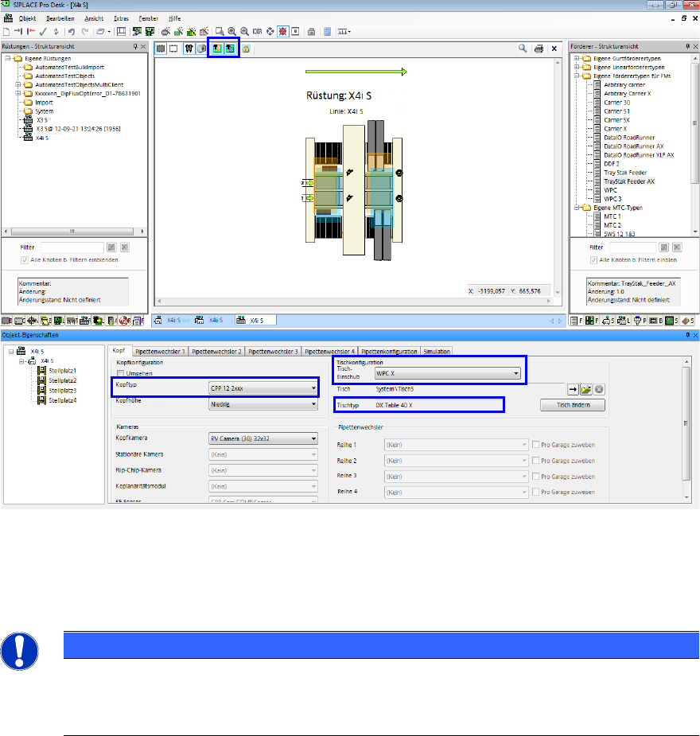The height and width of the screenshot is (736, 700).
Task: Select DDF 2 in the feeder tree
Action: 612,164
